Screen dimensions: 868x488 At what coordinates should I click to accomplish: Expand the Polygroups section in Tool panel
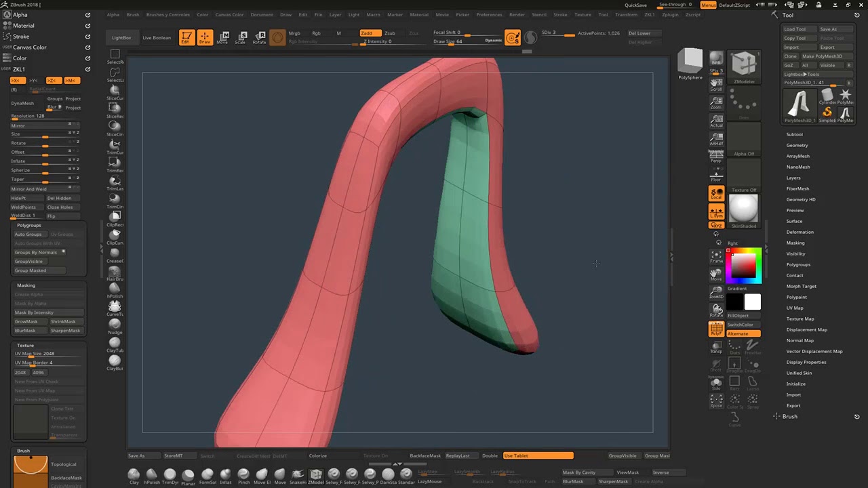pos(798,264)
